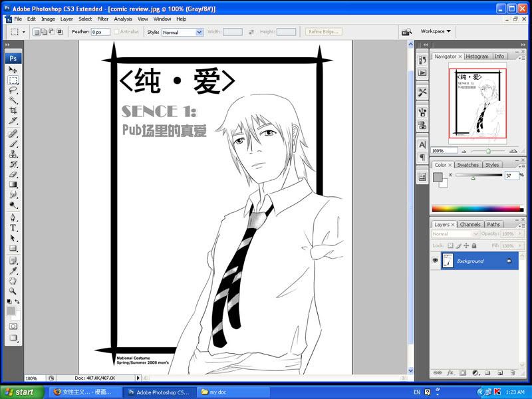Image resolution: width=532 pixels, height=399 pixels.
Task: Select the Move tool
Action: coord(13,70)
